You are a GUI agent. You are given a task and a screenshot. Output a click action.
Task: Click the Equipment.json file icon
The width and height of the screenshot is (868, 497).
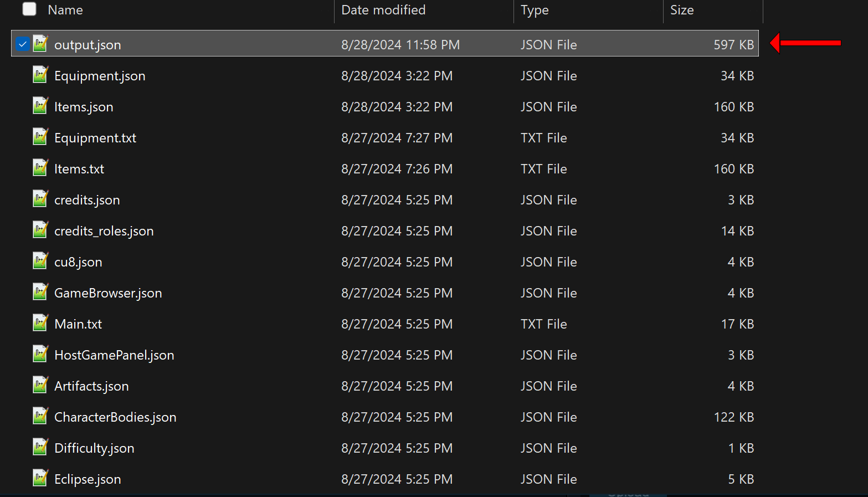pos(40,75)
